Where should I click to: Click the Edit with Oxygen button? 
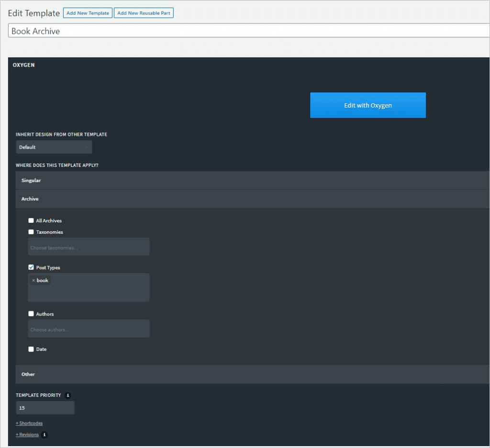click(367, 105)
